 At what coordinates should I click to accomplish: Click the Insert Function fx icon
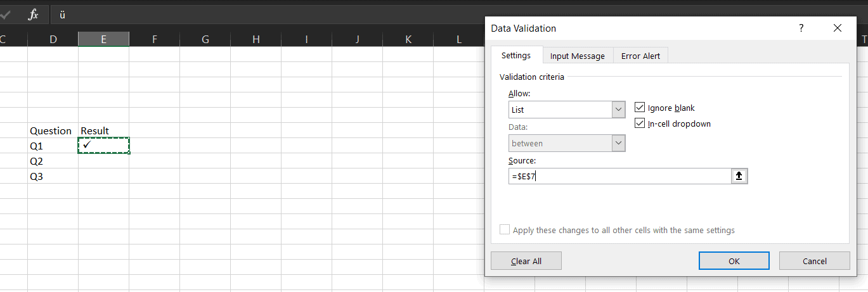coord(33,15)
